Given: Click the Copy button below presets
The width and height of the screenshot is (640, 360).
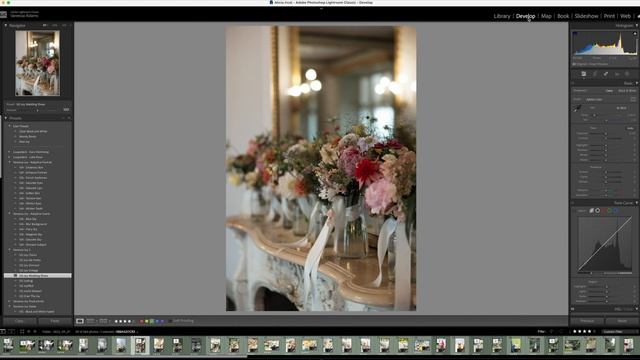Looking at the screenshot, I should [x=19, y=321].
